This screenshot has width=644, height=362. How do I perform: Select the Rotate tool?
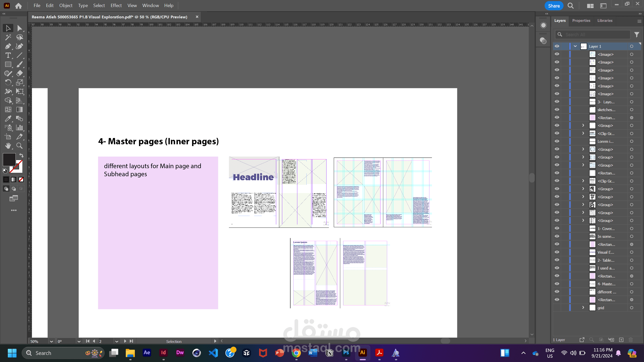pos(8,82)
